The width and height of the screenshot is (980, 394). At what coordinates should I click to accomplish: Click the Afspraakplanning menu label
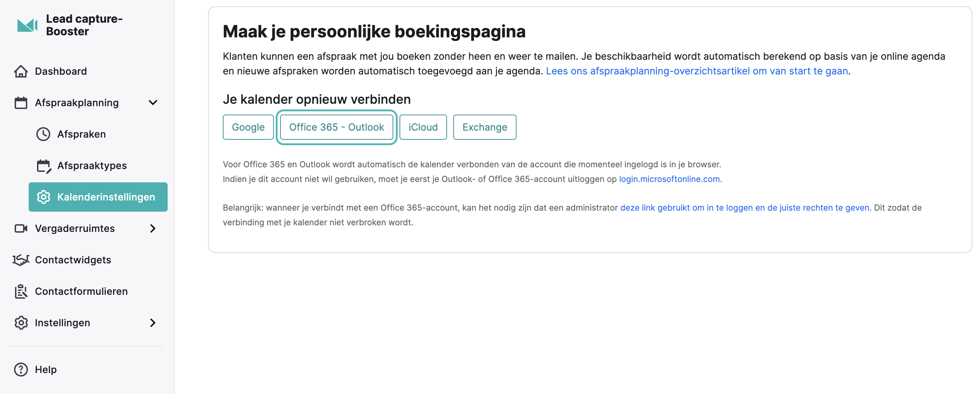point(77,103)
